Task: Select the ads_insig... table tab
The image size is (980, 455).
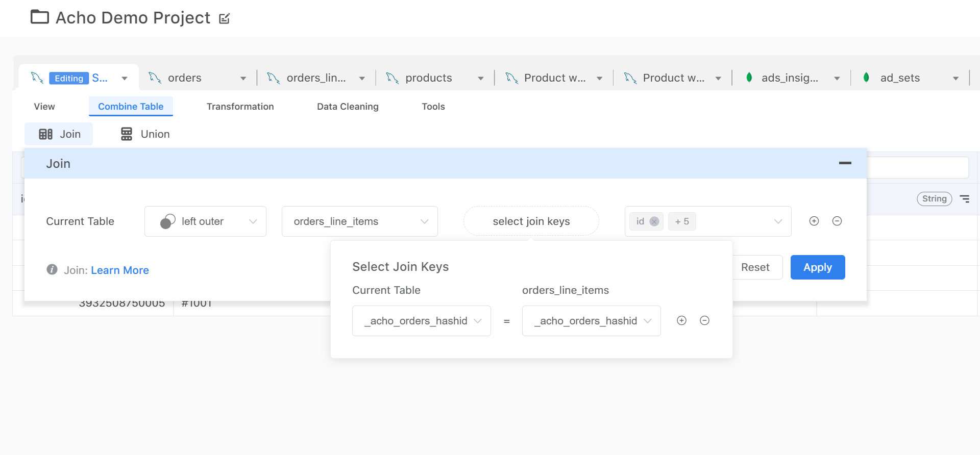Action: (790, 78)
